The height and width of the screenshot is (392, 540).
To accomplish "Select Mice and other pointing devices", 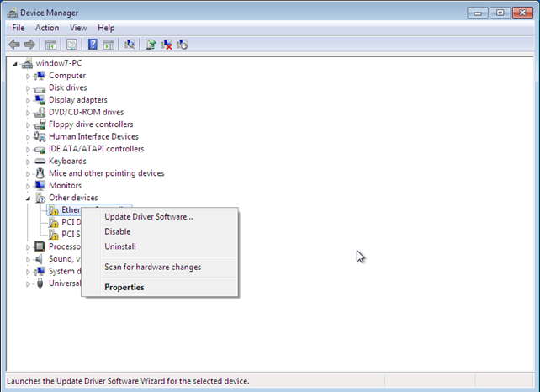I will (106, 173).
